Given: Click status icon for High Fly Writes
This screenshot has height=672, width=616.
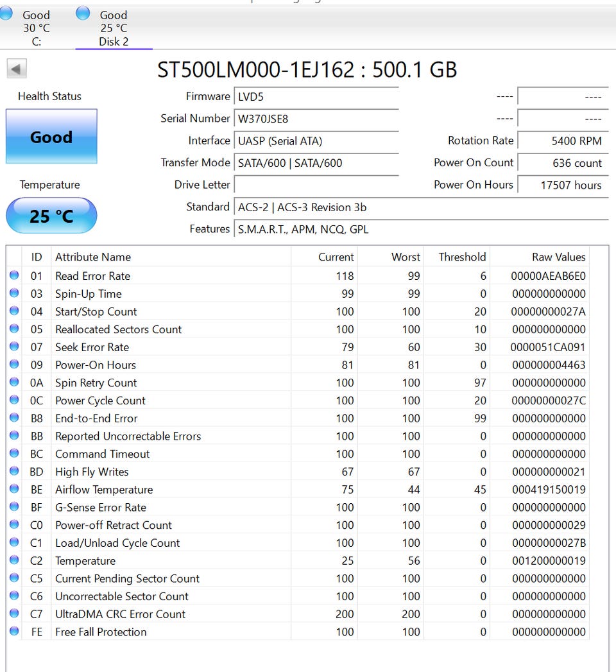Looking at the screenshot, I should pos(14,471).
